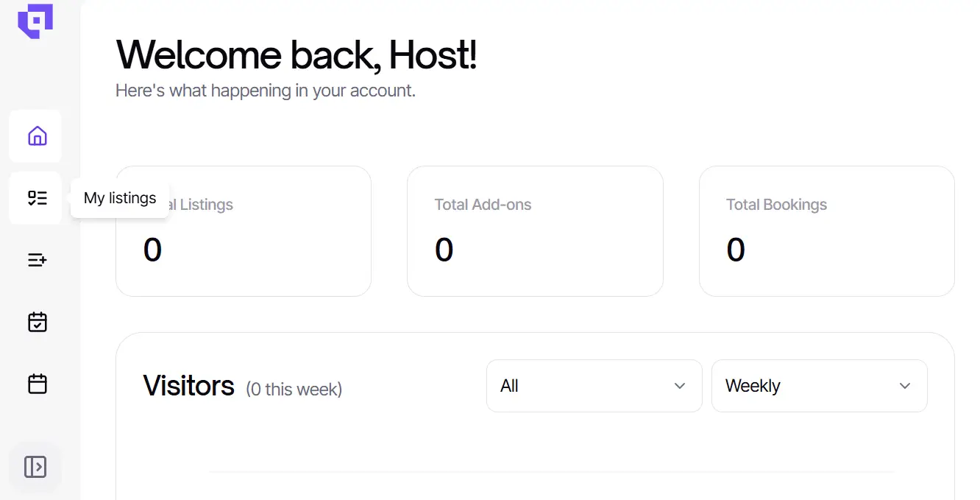
Task: Click the add listing icon
Action: pyautogui.click(x=37, y=260)
